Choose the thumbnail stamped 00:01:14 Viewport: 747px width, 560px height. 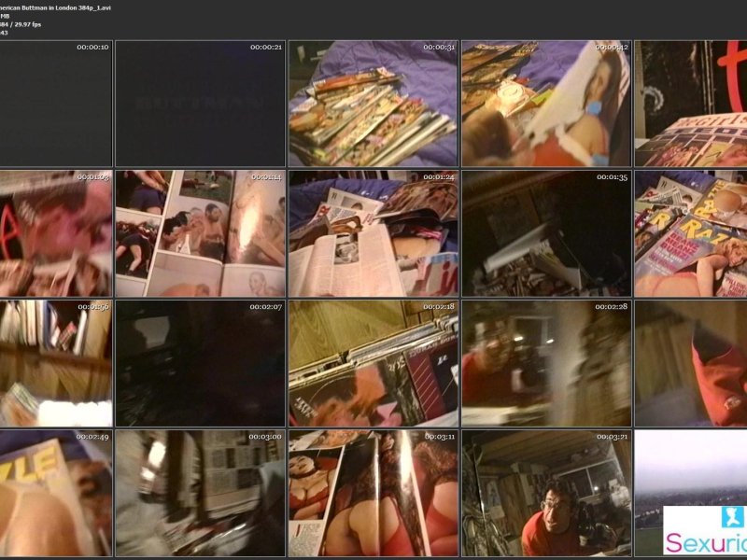[200, 233]
